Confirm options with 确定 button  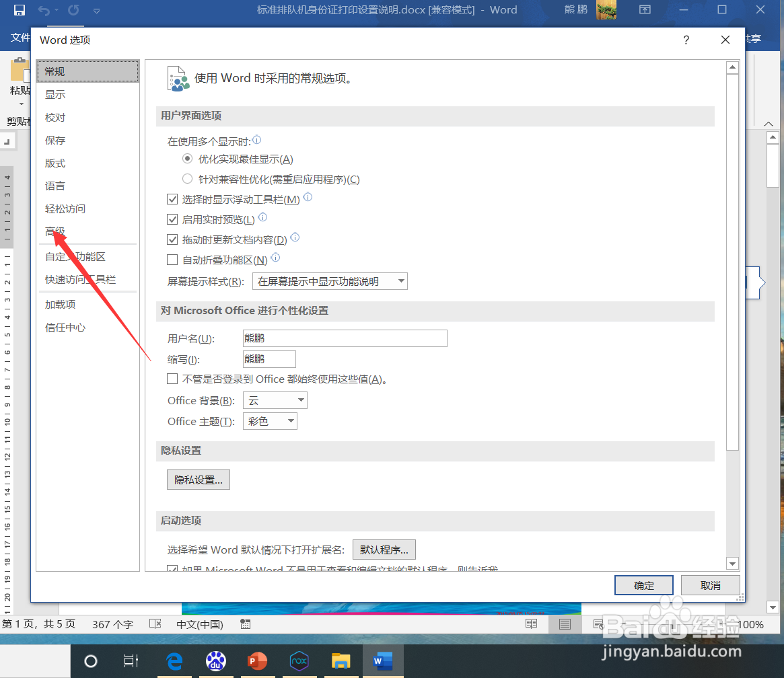tap(643, 585)
